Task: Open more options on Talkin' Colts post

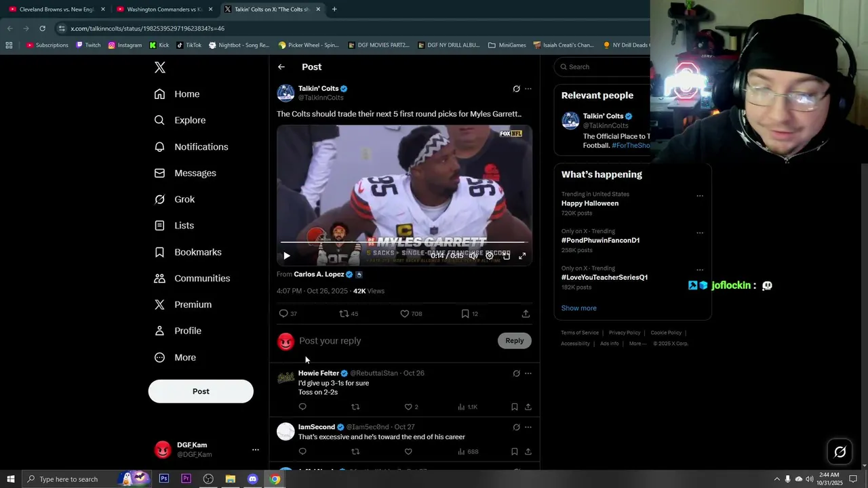Action: click(528, 89)
